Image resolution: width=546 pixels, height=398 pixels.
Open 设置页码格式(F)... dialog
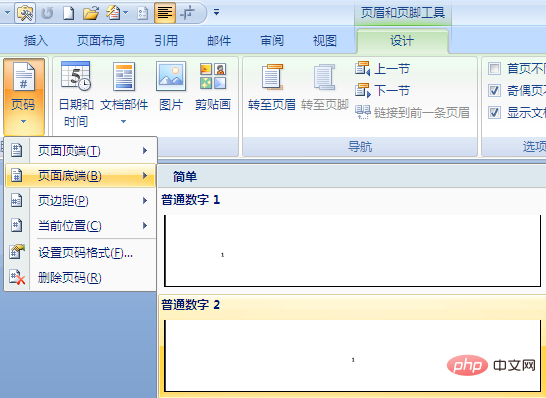(x=80, y=252)
